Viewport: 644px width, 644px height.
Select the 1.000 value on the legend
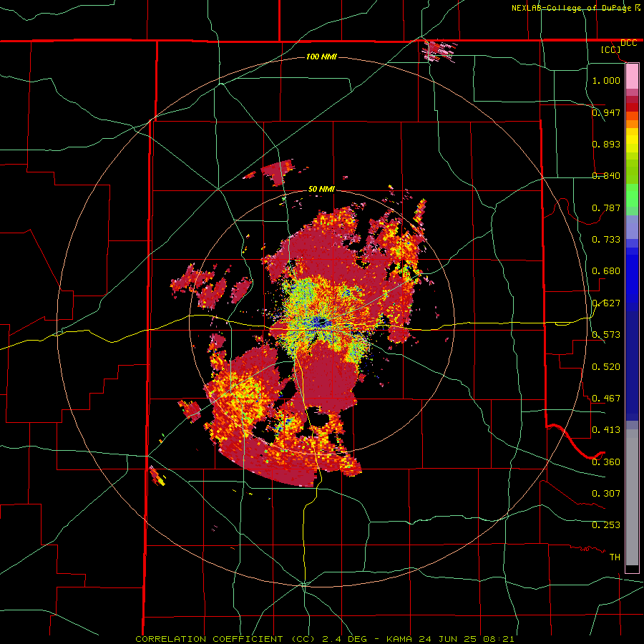606,80
